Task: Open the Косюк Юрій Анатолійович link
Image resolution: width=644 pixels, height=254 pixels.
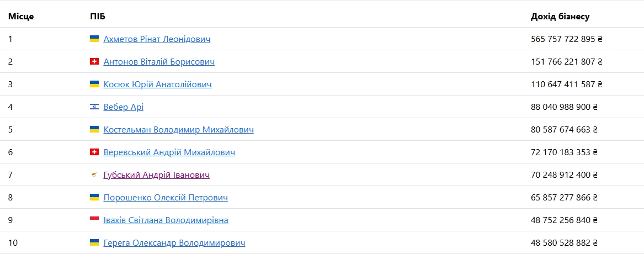Action: pos(157,84)
